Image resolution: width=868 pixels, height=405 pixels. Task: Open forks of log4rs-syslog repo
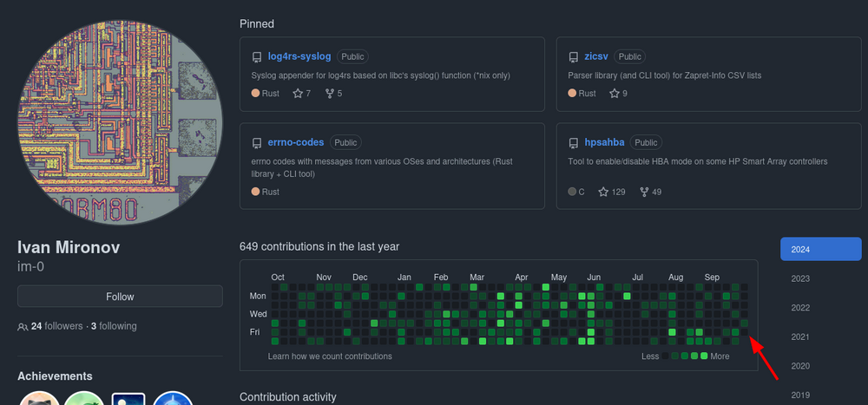(x=333, y=94)
